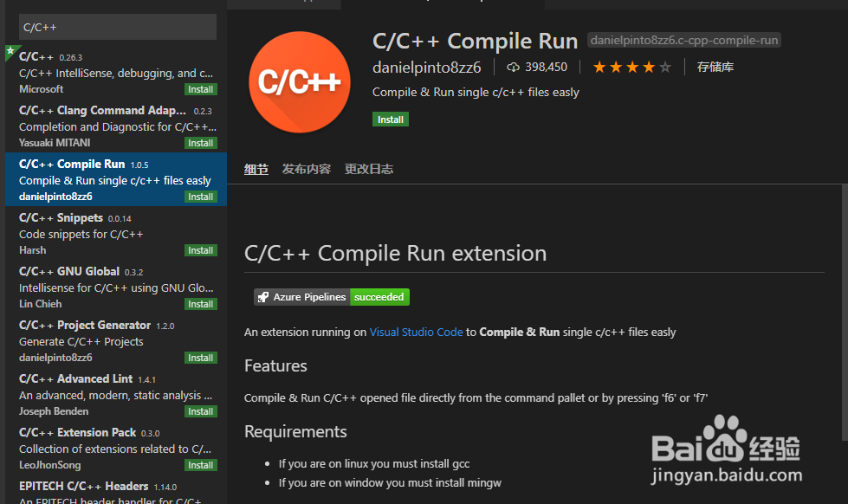Install C/C++ Compile Run from the list row

click(x=201, y=197)
